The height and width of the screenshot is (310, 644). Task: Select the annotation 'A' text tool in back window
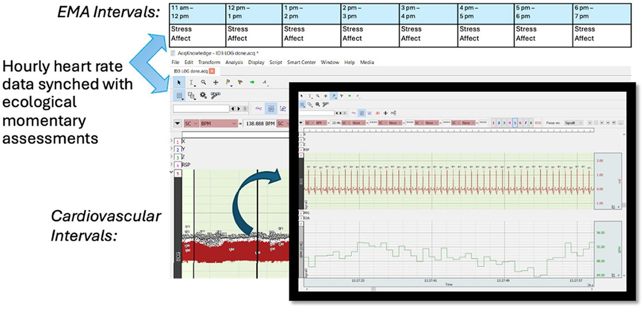tap(265, 83)
